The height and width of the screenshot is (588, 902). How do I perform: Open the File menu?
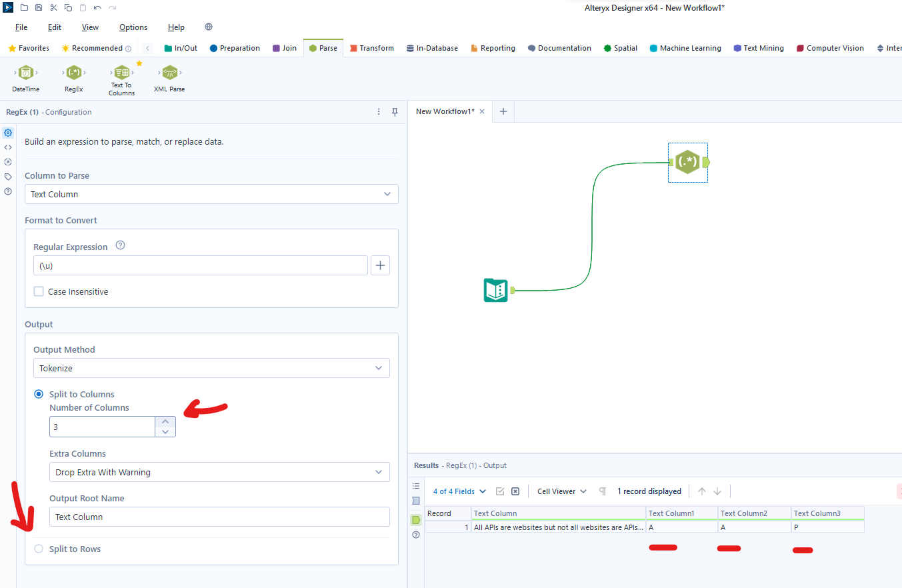(21, 27)
